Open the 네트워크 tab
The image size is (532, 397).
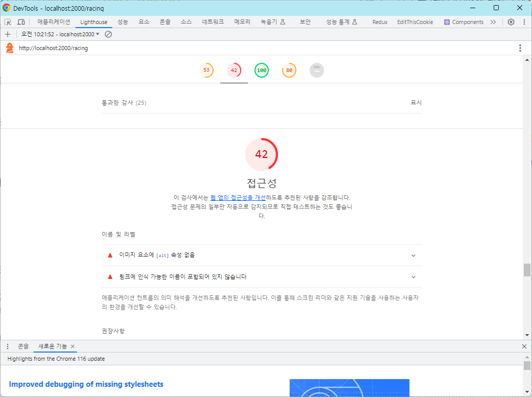(x=213, y=22)
